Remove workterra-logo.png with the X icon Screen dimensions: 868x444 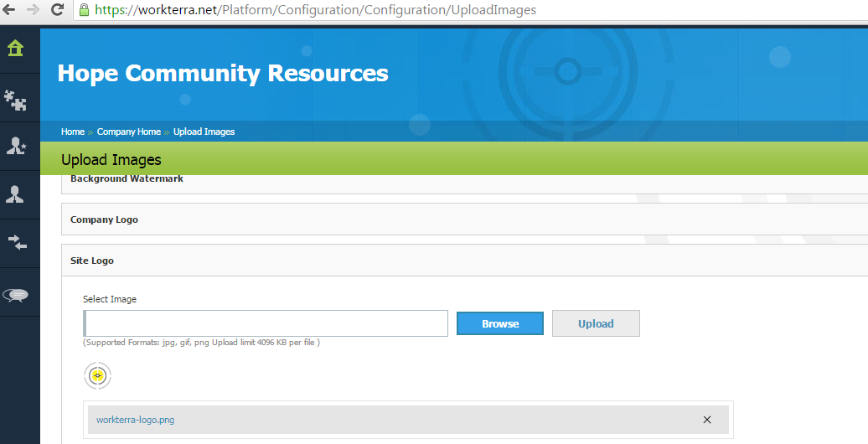(x=707, y=420)
